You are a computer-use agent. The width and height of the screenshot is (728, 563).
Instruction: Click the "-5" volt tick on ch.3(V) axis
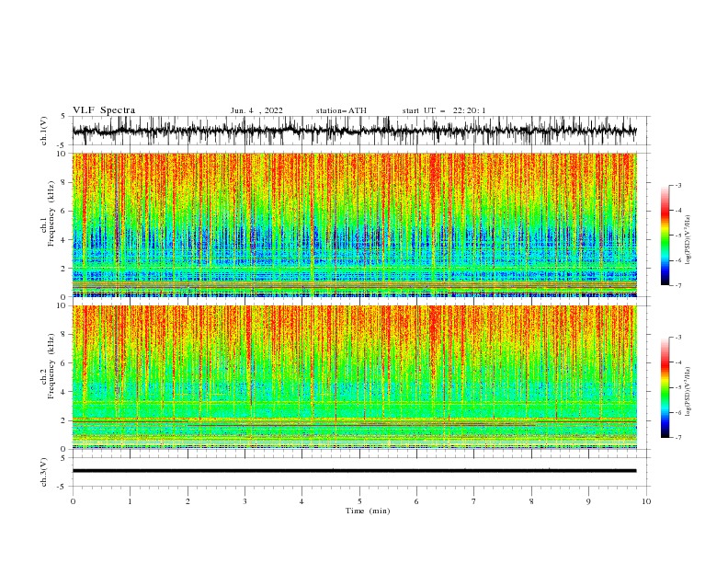[x=63, y=487]
